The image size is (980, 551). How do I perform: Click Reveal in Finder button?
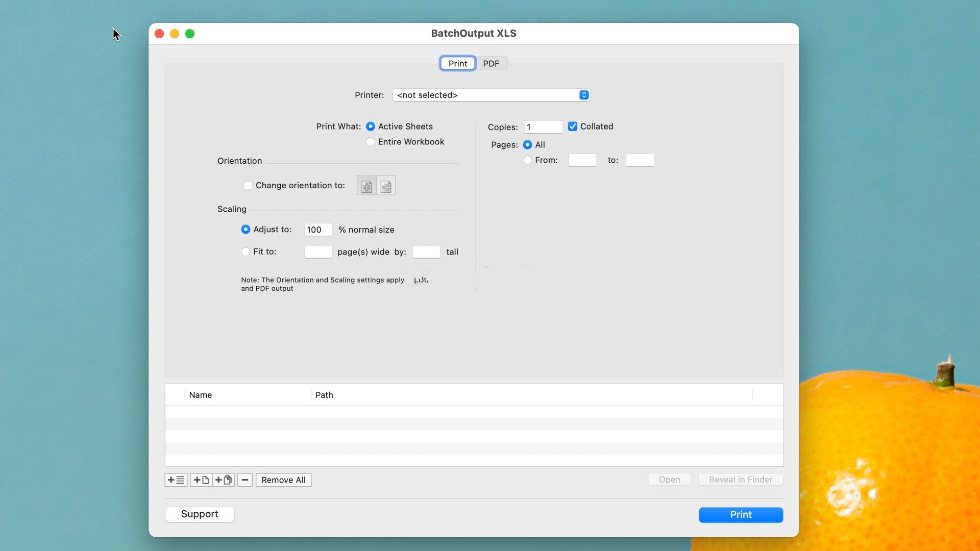click(x=741, y=480)
